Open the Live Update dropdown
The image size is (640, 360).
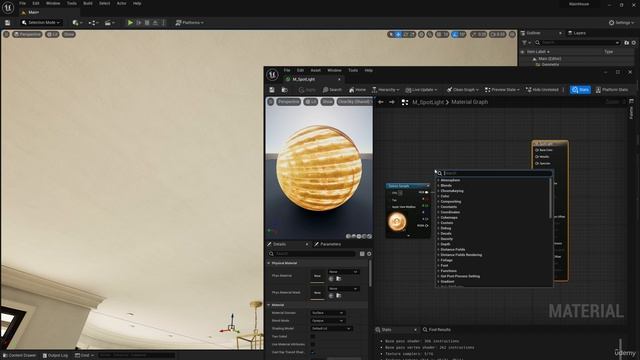pyautogui.click(x=421, y=90)
